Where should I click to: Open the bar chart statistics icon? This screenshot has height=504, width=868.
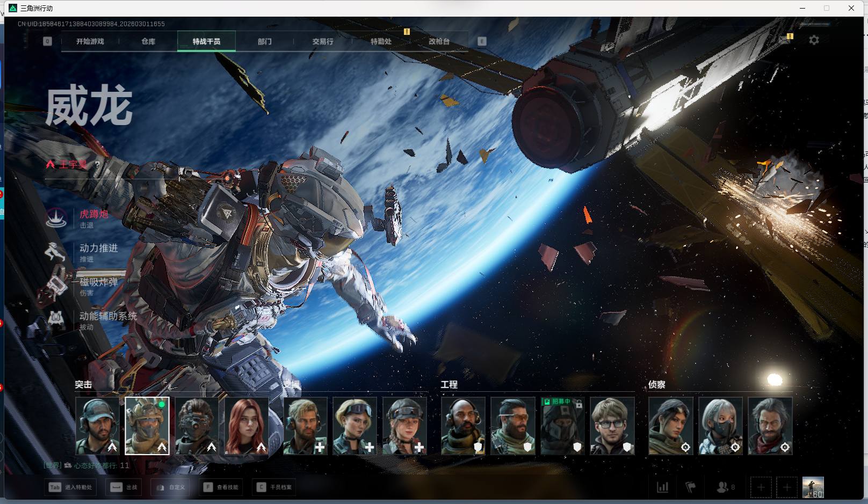click(663, 487)
